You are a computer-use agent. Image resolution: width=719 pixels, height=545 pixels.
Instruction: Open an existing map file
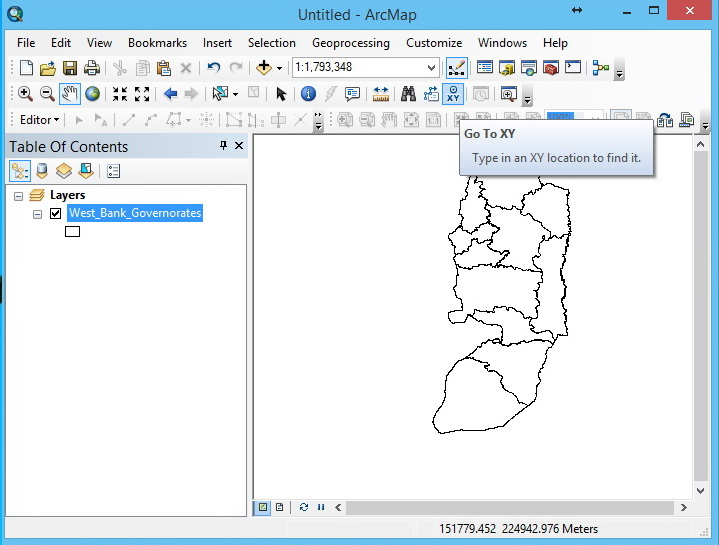[48, 68]
